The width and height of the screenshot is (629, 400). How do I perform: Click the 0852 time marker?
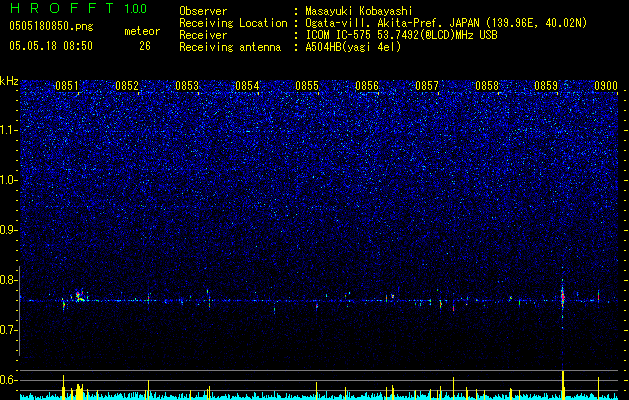pyautogui.click(x=127, y=86)
